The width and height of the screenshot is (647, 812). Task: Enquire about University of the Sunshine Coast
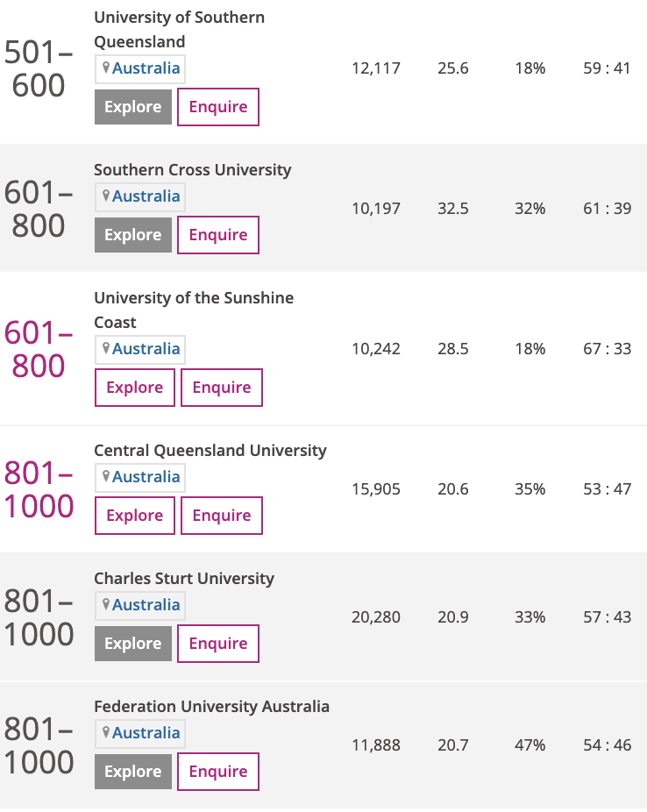tap(222, 388)
